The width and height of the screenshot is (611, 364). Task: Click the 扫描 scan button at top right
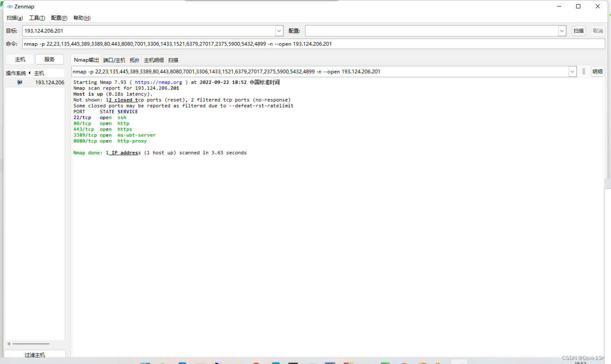[x=578, y=31]
